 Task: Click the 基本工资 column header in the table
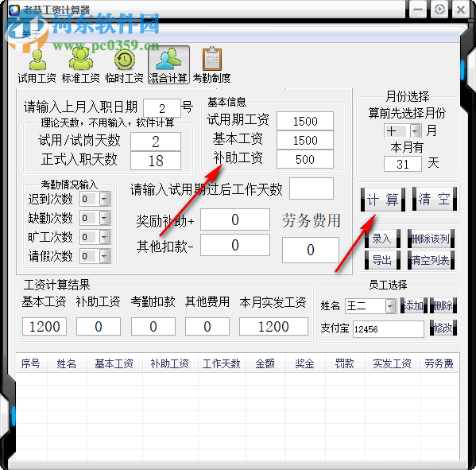(114, 363)
